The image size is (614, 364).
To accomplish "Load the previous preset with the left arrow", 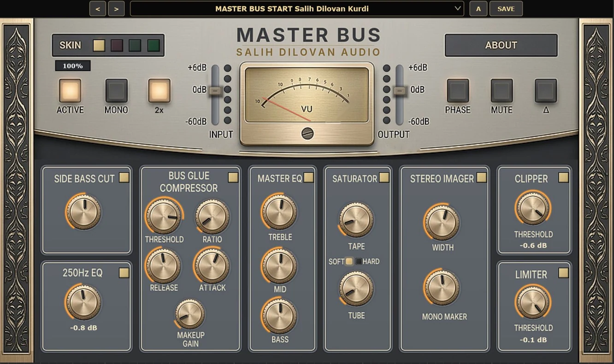I will coord(98,9).
